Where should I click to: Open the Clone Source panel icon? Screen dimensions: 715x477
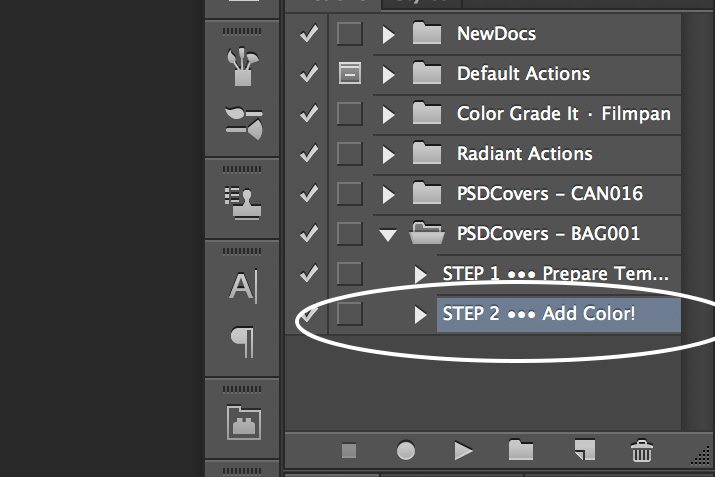[x=243, y=203]
